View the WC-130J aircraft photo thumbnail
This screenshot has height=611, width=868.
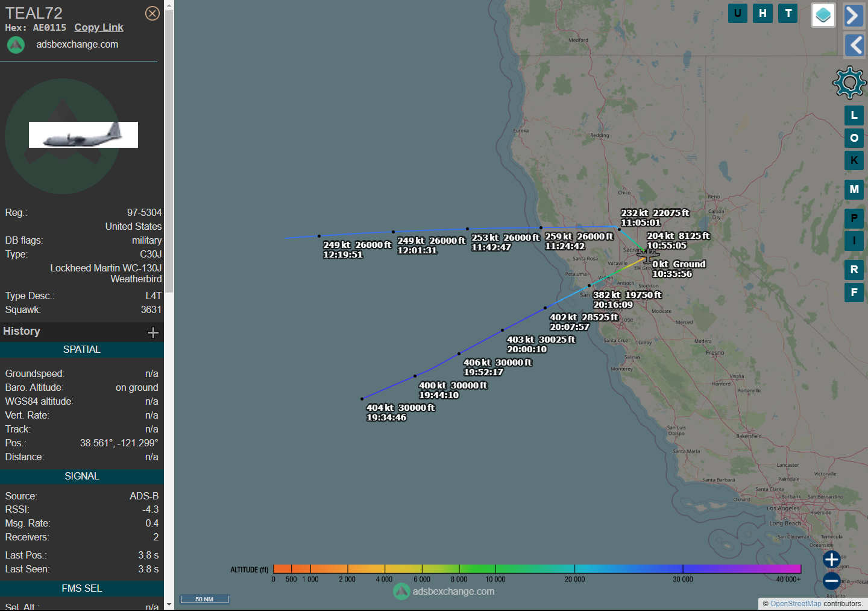[x=83, y=135]
